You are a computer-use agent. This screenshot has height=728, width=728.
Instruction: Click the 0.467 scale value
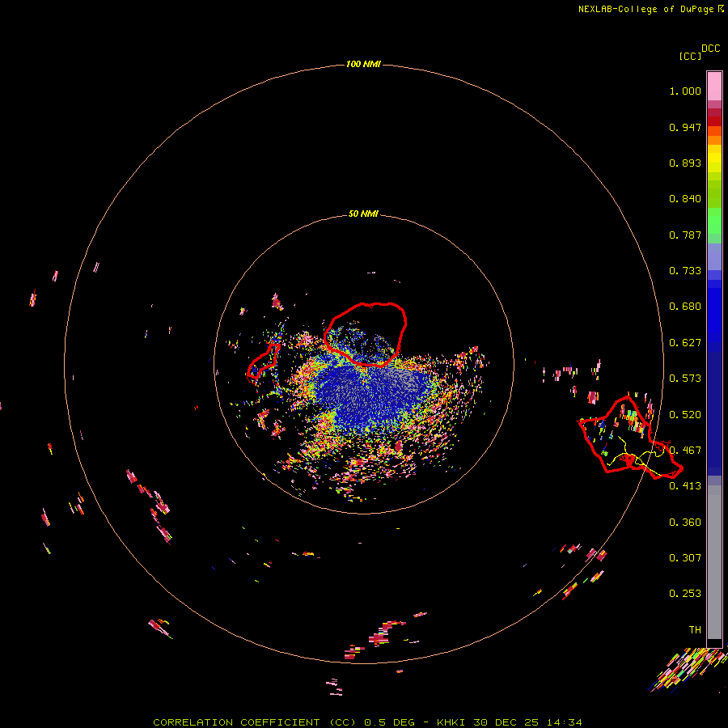tap(685, 451)
